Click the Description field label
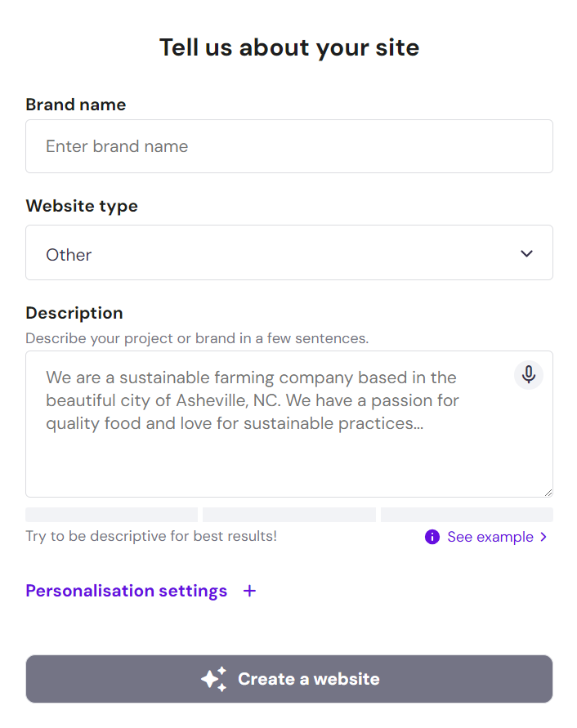The width and height of the screenshot is (577, 728). tap(74, 313)
